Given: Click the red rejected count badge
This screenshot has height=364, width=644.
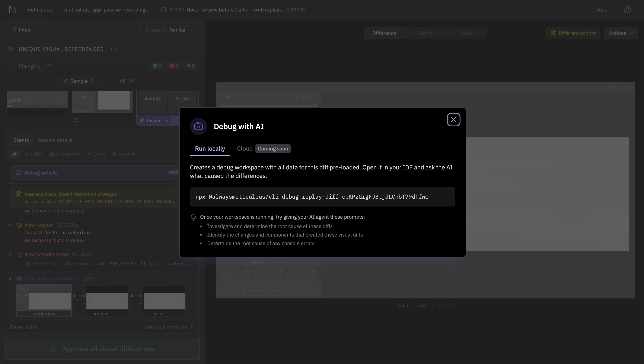Looking at the screenshot, I should (x=174, y=66).
